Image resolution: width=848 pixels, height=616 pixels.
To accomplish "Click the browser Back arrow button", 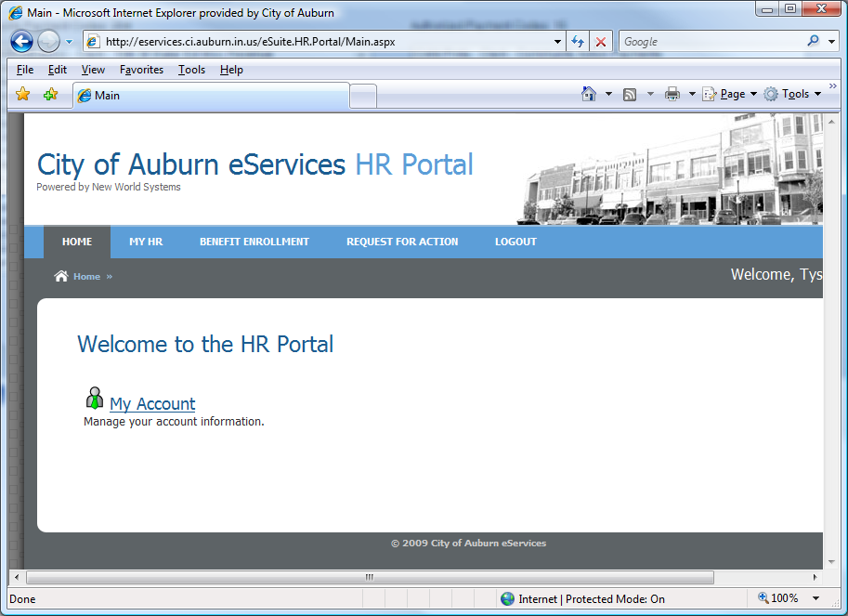I will pyautogui.click(x=21, y=42).
